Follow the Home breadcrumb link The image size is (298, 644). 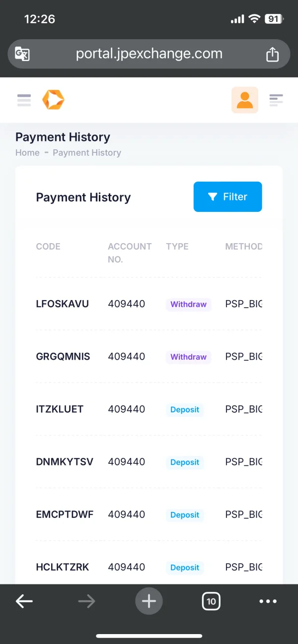coord(27,153)
